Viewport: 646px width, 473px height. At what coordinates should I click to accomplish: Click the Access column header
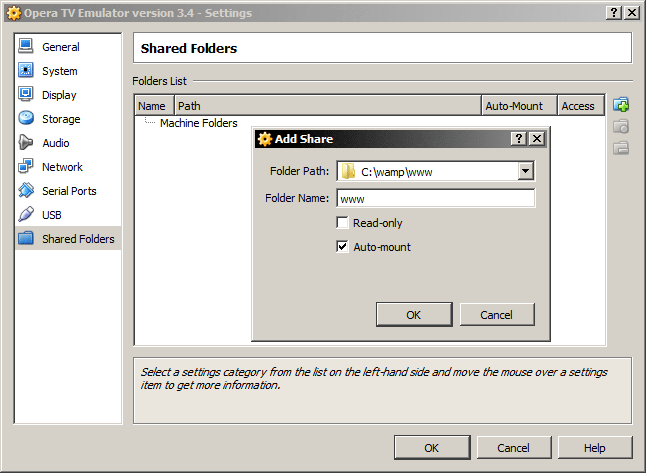tap(581, 106)
